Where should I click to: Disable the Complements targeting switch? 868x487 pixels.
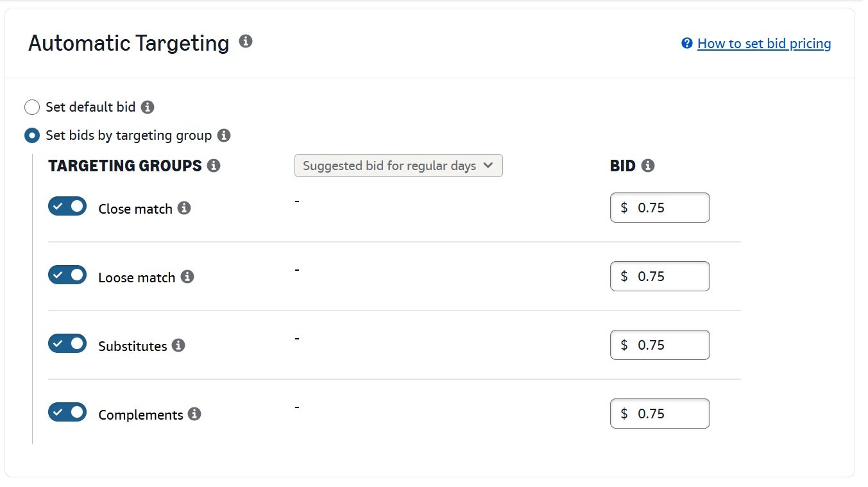[x=67, y=412]
